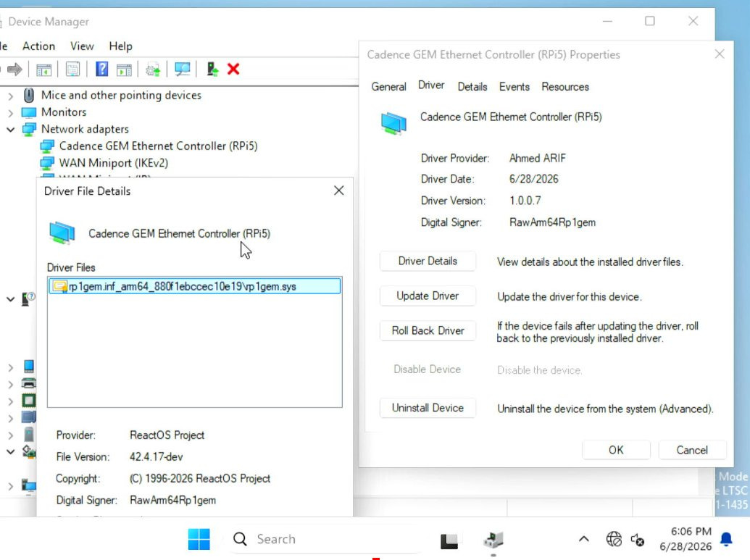Click the Driver Provider value Ahmed ARIF
Image resolution: width=750 pixels, height=560 pixels.
coord(538,158)
